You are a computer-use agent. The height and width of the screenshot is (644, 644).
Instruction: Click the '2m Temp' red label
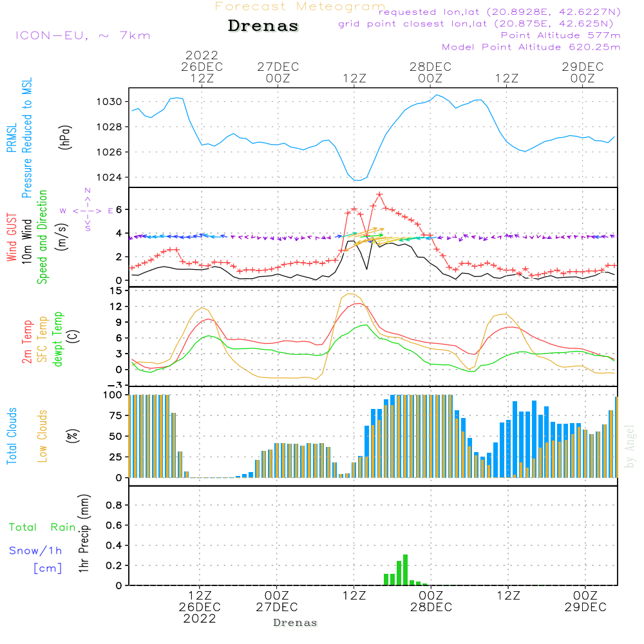[x=26, y=342]
